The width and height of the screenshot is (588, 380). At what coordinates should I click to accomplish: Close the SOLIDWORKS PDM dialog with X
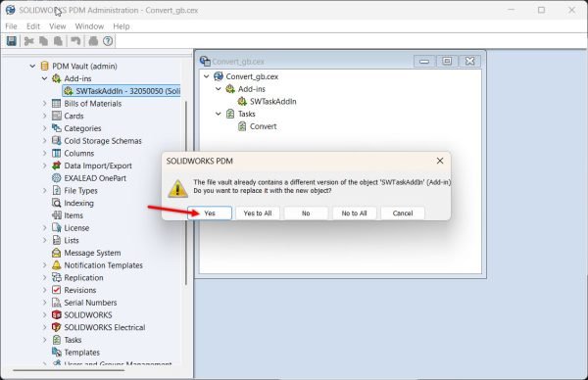(x=440, y=161)
